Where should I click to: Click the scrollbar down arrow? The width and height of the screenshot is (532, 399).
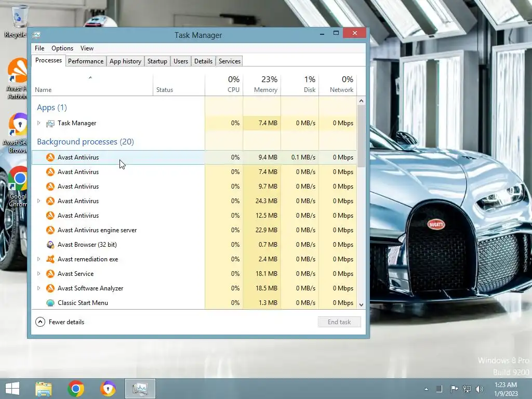point(362,304)
